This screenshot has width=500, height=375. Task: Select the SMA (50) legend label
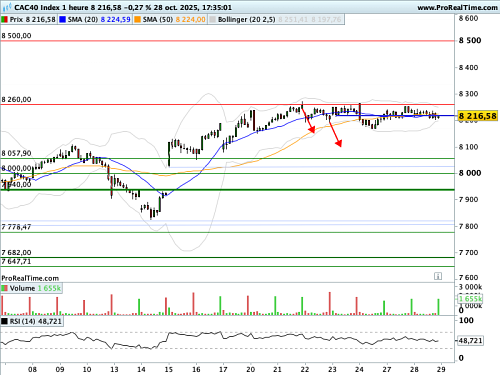click(x=158, y=20)
